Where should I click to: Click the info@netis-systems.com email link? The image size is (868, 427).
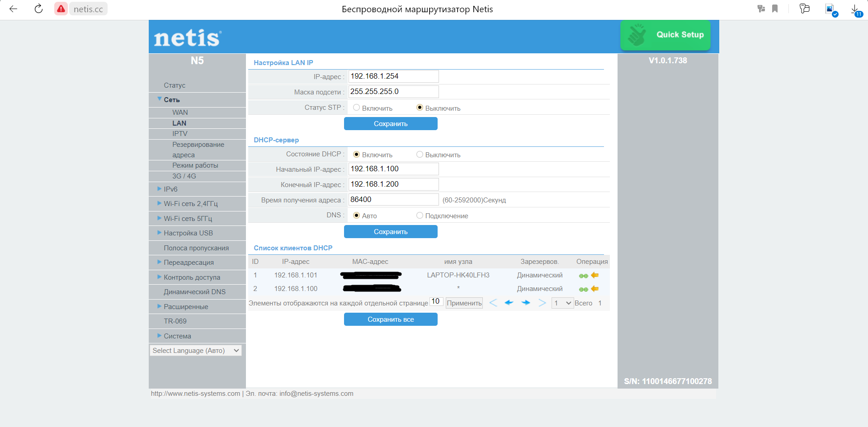[316, 393]
